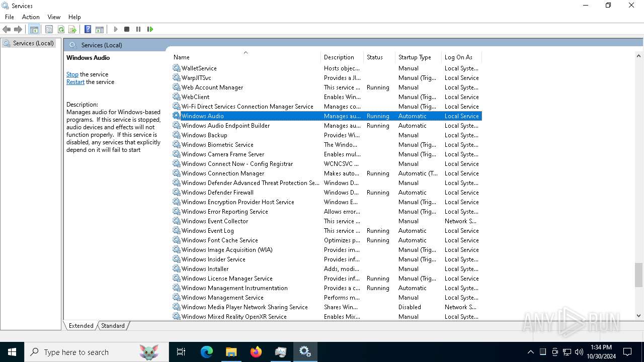The image size is (644, 362).
Task: Select Windows Image Acquisition (WIA) service
Action: pyautogui.click(x=327, y=250)
